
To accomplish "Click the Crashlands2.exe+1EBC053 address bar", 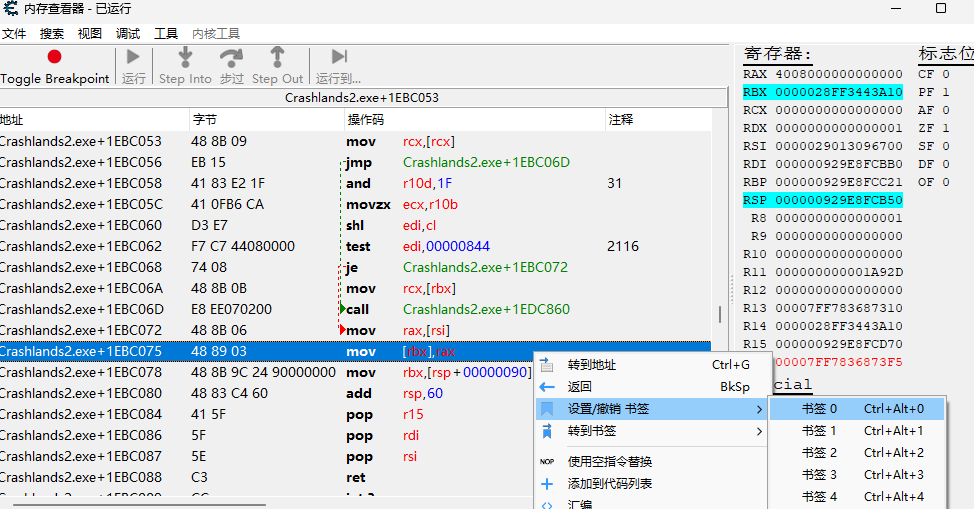I will click(363, 98).
